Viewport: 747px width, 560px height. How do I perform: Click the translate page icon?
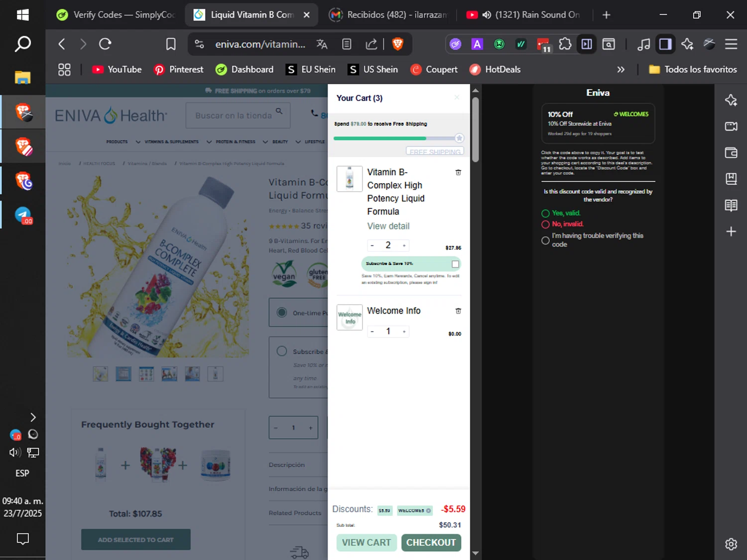[322, 44]
